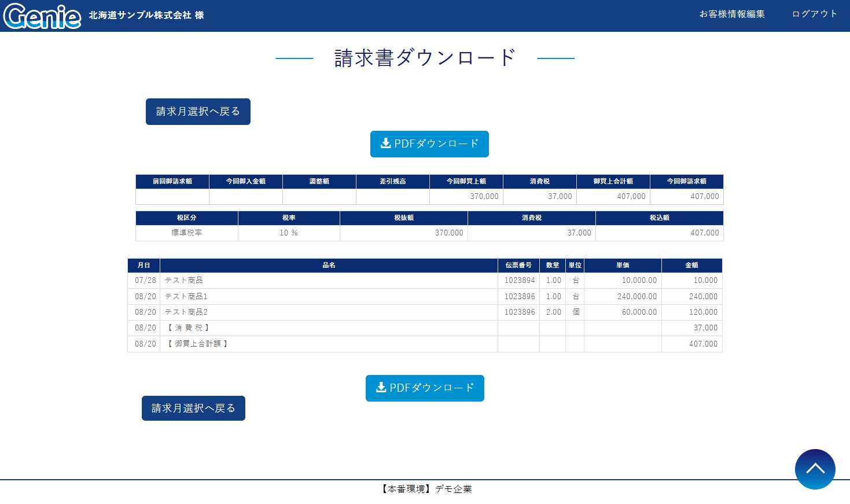Click the テスト商品2 item name
Viewport: 850px width, 504px height.
coord(186,312)
